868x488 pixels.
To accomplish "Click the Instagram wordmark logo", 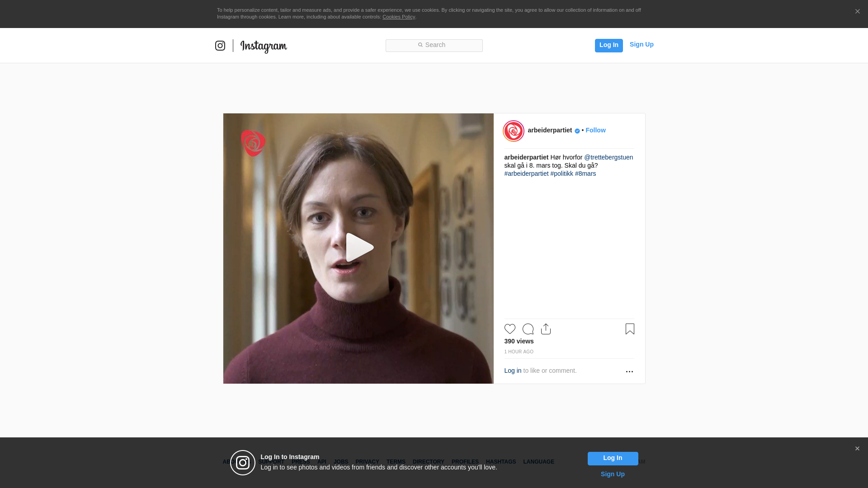I will [x=264, y=46].
